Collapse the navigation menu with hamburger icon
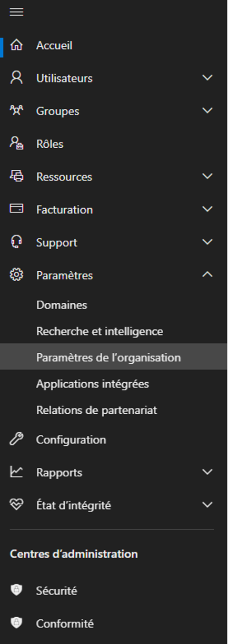 (16, 12)
